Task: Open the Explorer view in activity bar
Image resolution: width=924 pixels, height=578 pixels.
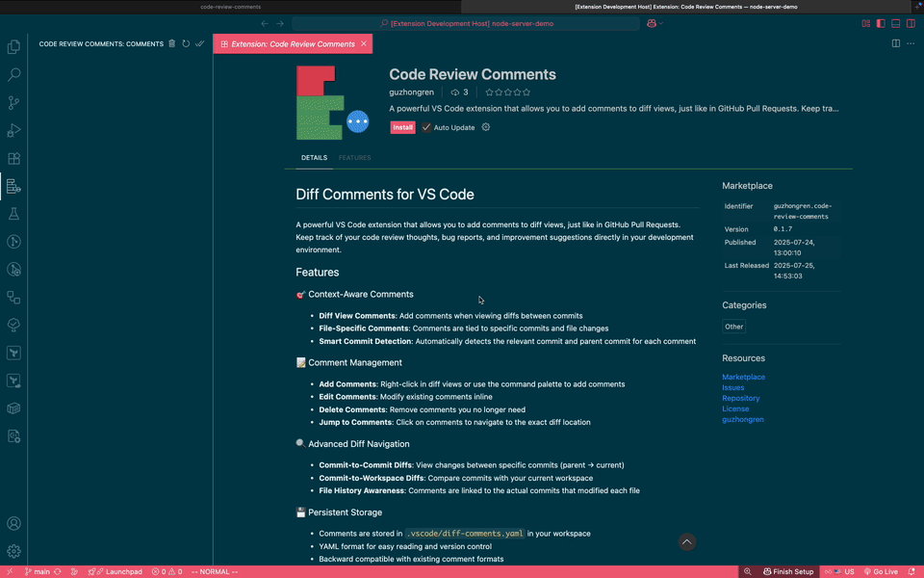Action: [13, 46]
